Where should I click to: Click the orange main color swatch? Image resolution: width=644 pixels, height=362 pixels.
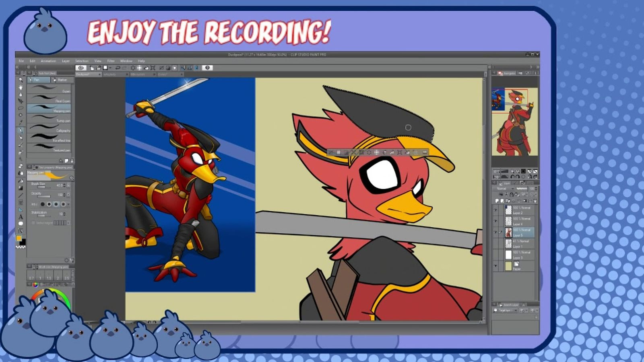(x=19, y=238)
